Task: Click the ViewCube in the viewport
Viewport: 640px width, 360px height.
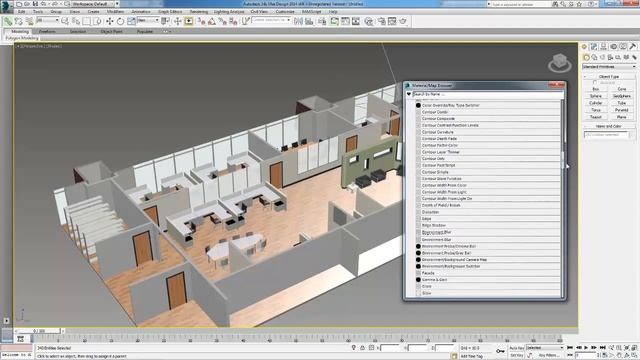Action: point(560,62)
